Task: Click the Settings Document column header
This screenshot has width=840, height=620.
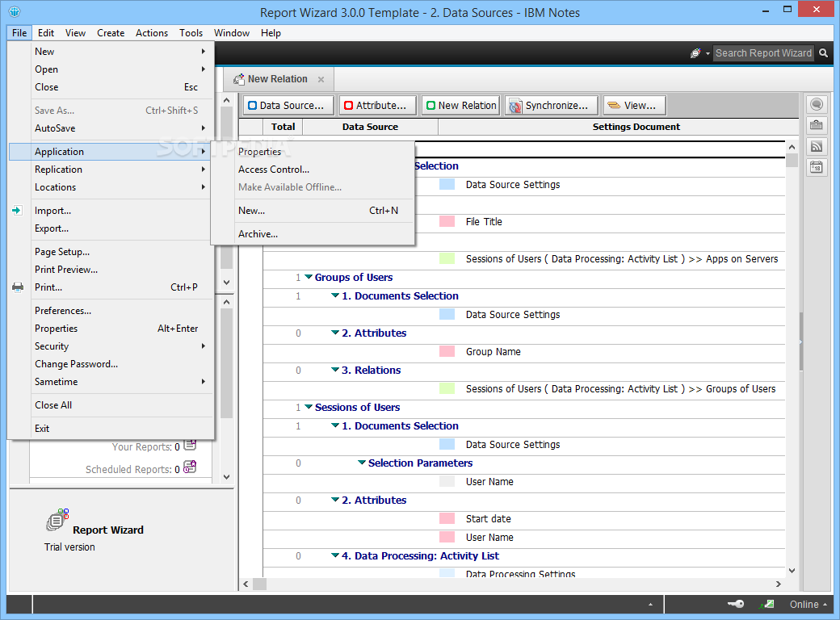Action: point(636,127)
